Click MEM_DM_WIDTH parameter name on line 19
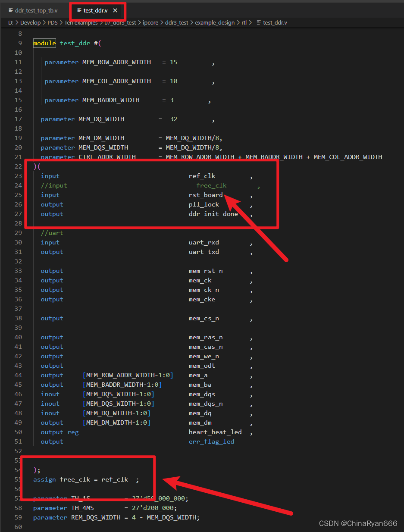This screenshot has width=404, height=532. [x=101, y=138]
